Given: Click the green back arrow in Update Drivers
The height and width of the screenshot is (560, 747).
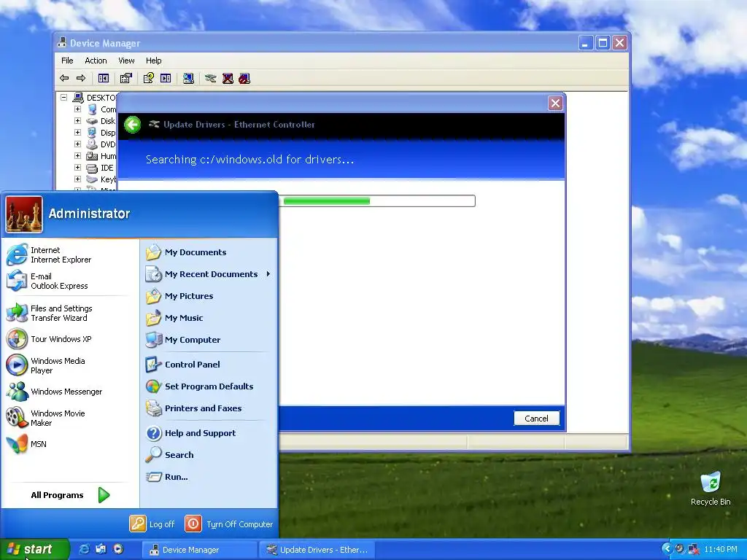Looking at the screenshot, I should click(x=133, y=125).
